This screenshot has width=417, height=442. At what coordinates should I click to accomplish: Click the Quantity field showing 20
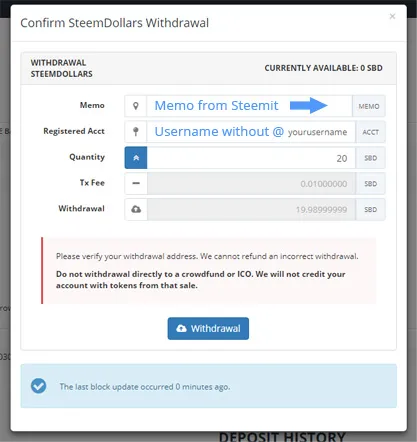(251, 158)
